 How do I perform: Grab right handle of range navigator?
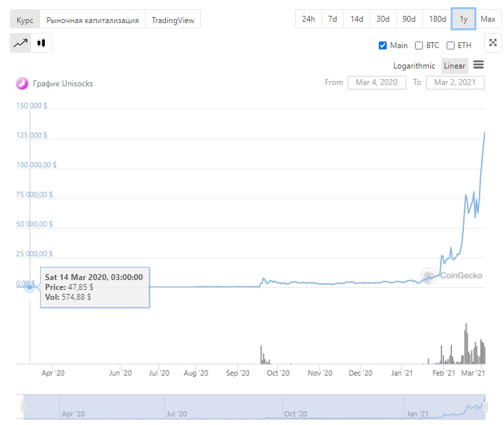[x=485, y=407]
